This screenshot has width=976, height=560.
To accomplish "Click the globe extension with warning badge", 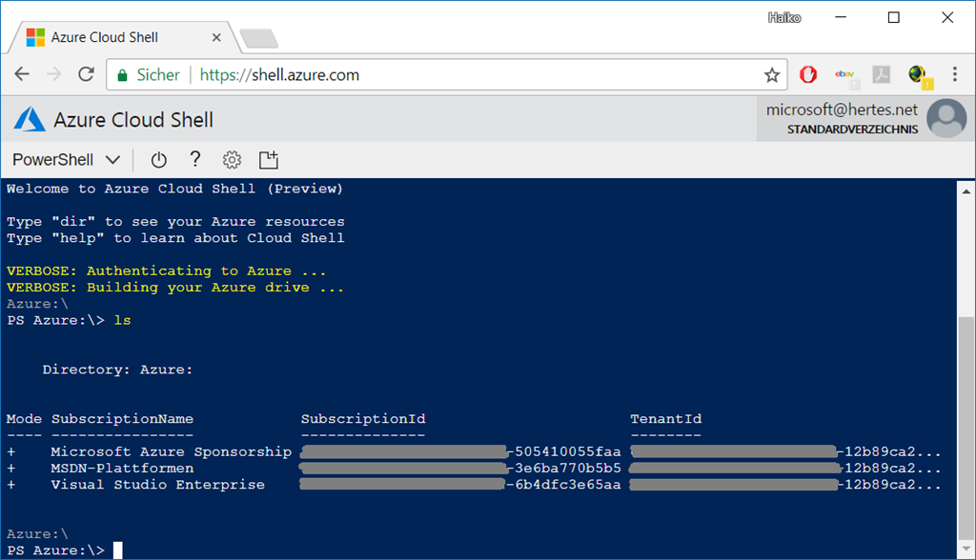I will click(x=919, y=74).
